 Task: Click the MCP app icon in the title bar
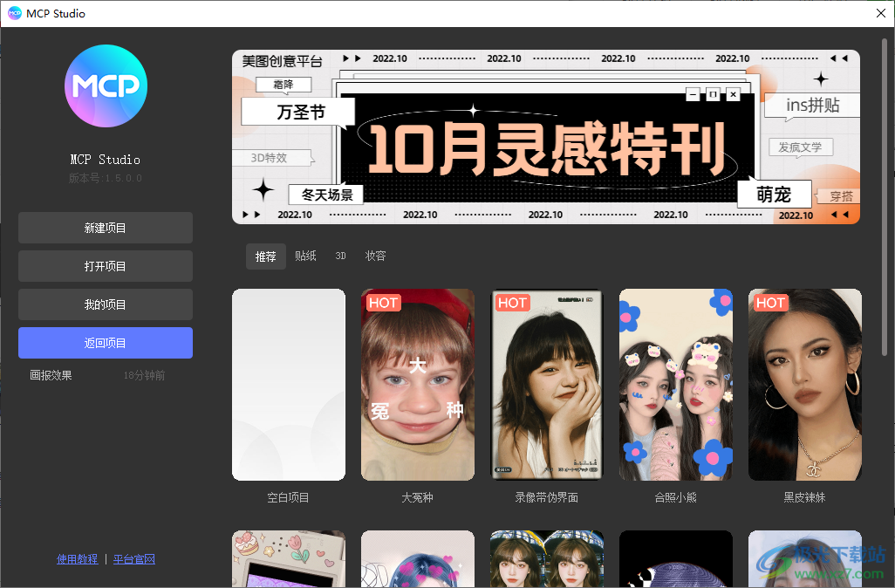coord(15,13)
